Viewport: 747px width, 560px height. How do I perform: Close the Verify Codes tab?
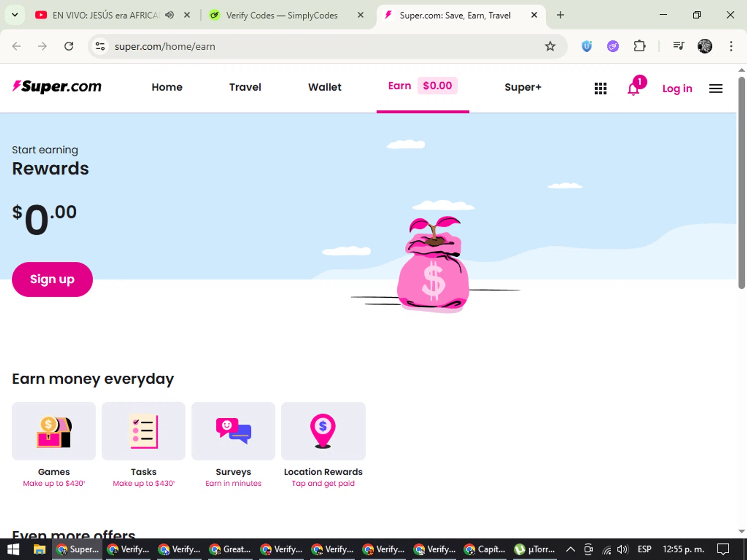click(x=361, y=15)
